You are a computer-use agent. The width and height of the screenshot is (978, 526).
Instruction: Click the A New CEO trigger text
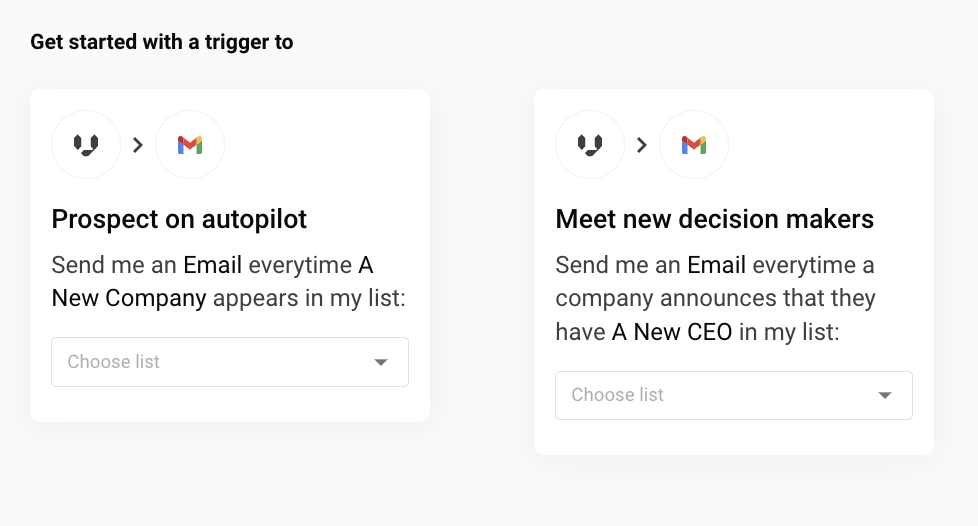coord(671,331)
